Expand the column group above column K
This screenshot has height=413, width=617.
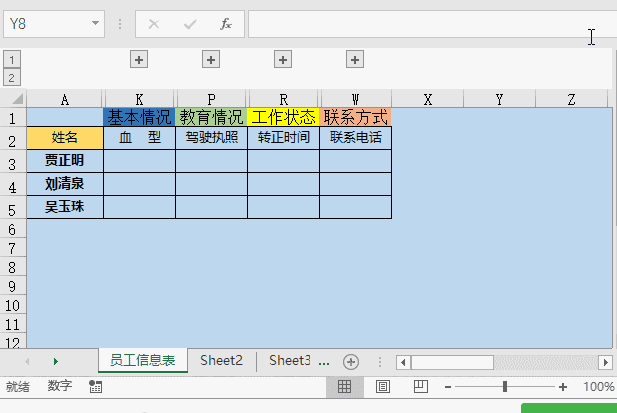pyautogui.click(x=140, y=60)
